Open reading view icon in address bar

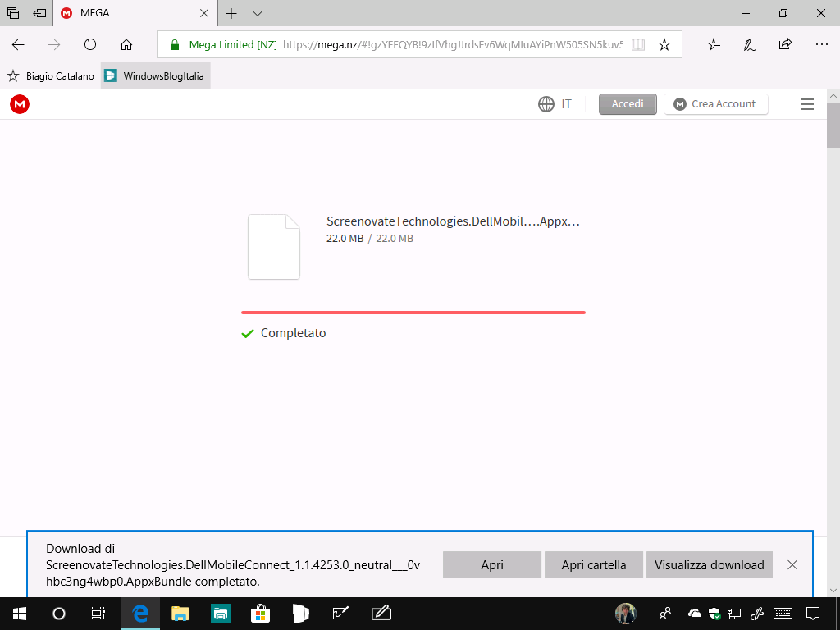click(637, 44)
